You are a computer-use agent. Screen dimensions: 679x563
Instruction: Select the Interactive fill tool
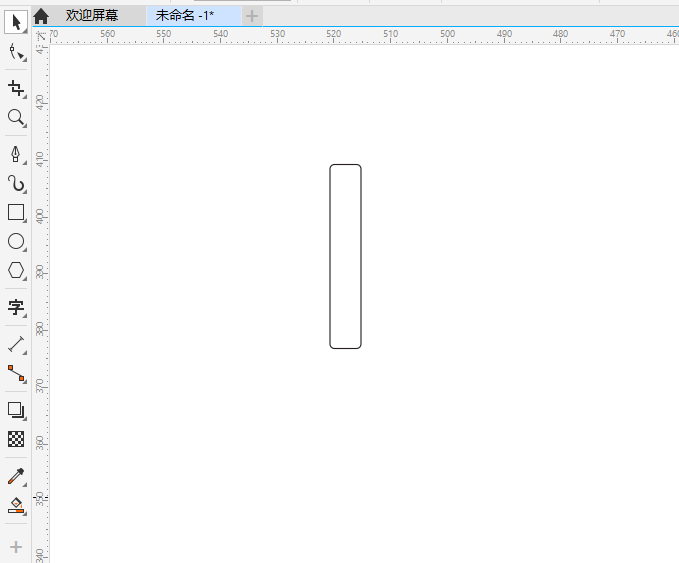16,505
